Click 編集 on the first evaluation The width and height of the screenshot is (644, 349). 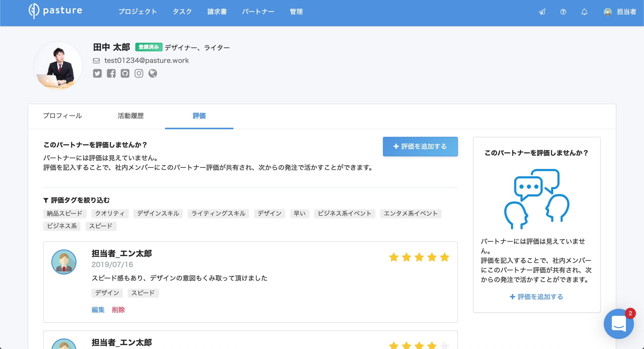[98, 310]
